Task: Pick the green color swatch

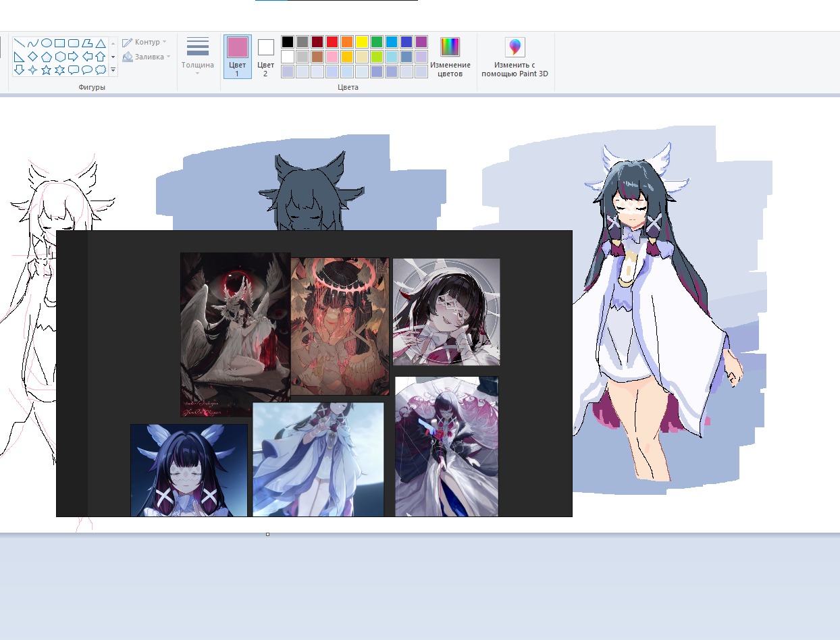Action: (x=377, y=42)
